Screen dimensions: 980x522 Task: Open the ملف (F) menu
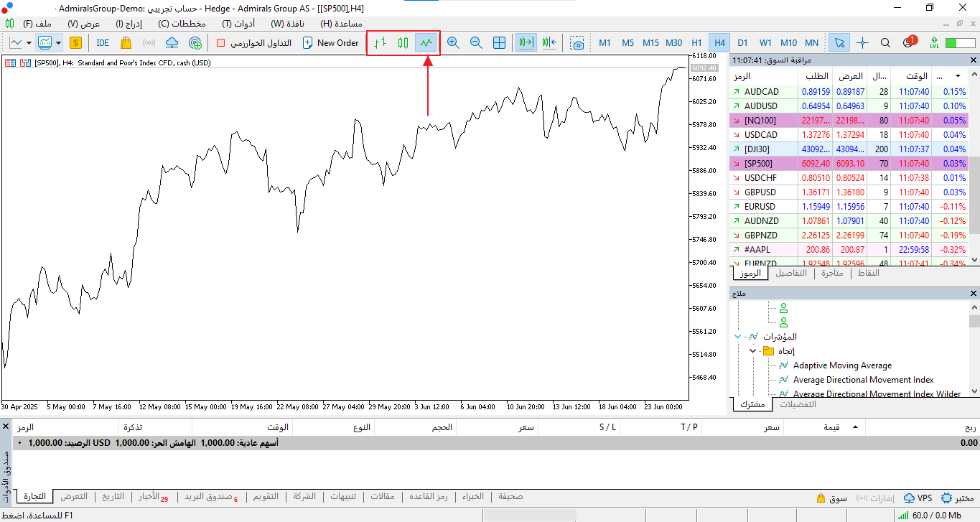[x=38, y=24]
